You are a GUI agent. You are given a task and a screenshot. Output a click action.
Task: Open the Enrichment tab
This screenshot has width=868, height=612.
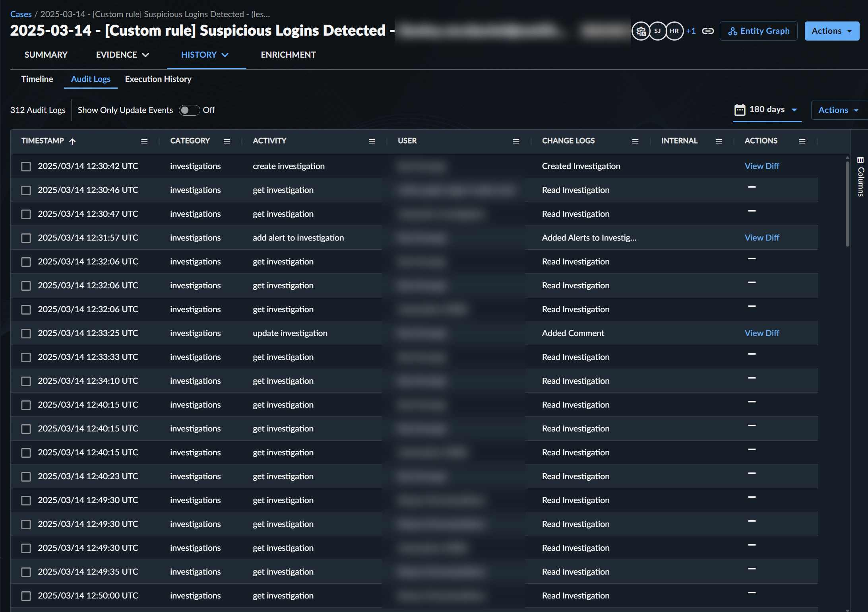(x=288, y=55)
